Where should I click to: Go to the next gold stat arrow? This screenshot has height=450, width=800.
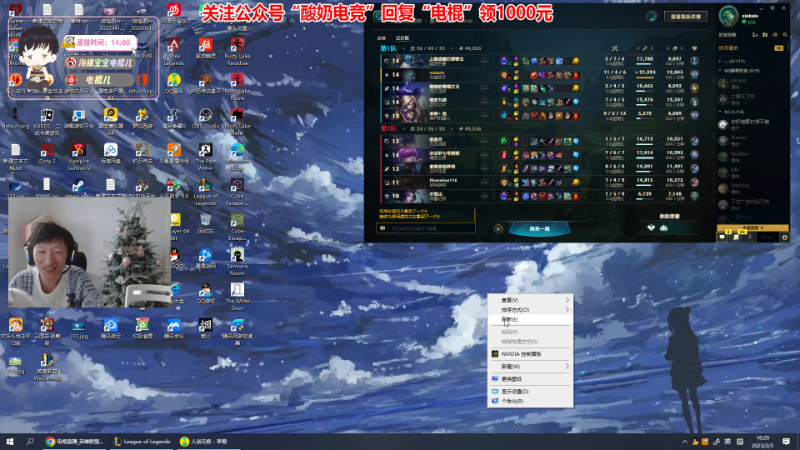682,48
